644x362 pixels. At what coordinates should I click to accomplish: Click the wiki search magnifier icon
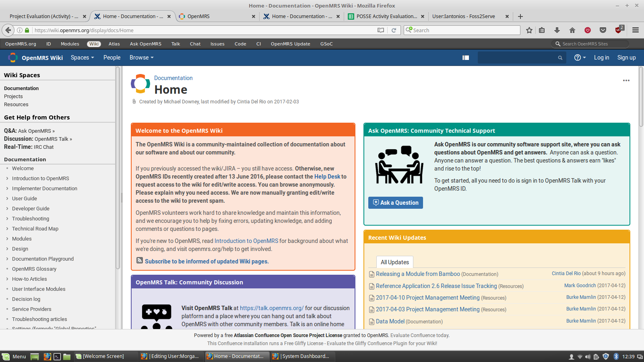pyautogui.click(x=560, y=58)
